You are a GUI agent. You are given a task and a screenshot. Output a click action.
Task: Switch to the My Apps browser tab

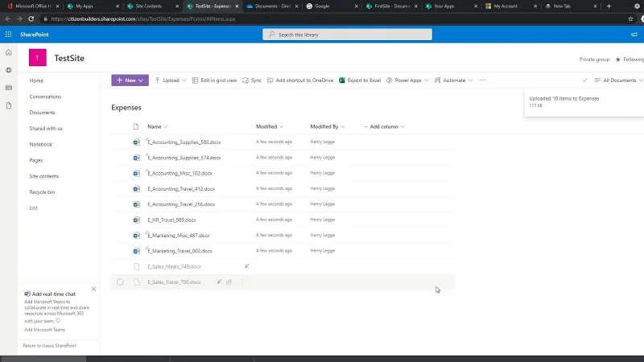click(93, 6)
